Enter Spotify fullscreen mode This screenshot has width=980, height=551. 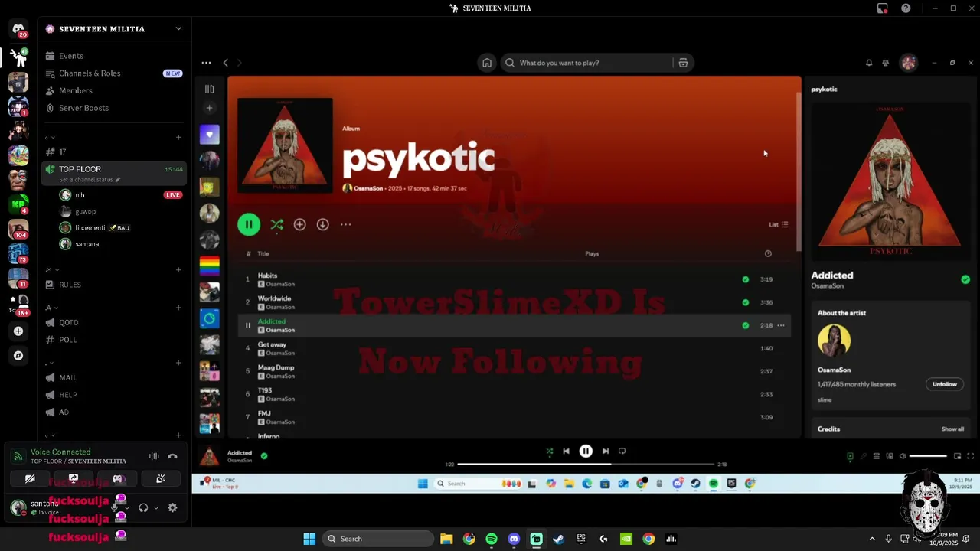tap(971, 456)
